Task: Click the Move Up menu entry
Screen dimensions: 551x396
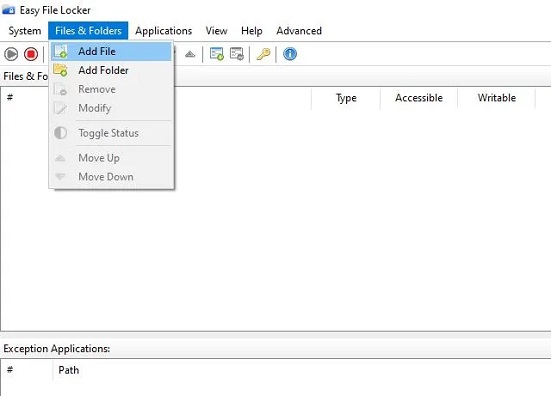Action: coord(111,158)
